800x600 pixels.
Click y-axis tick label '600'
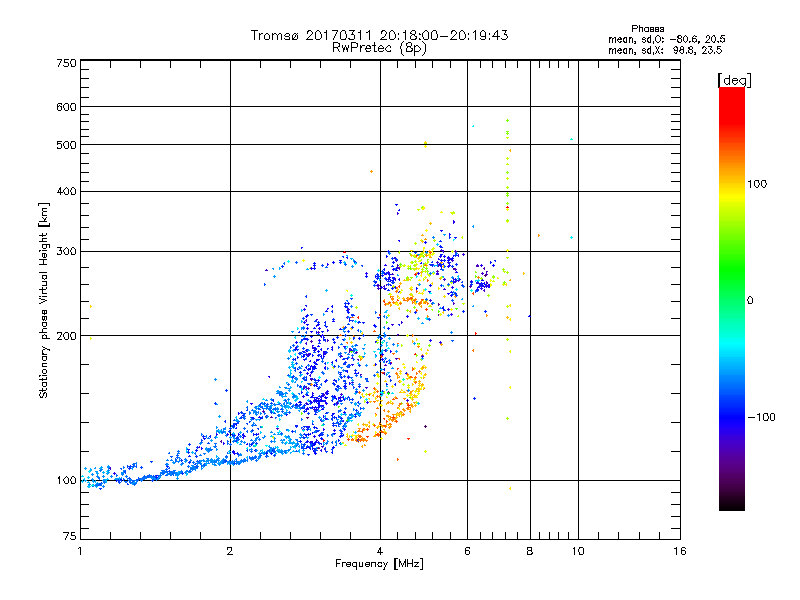tap(66, 107)
